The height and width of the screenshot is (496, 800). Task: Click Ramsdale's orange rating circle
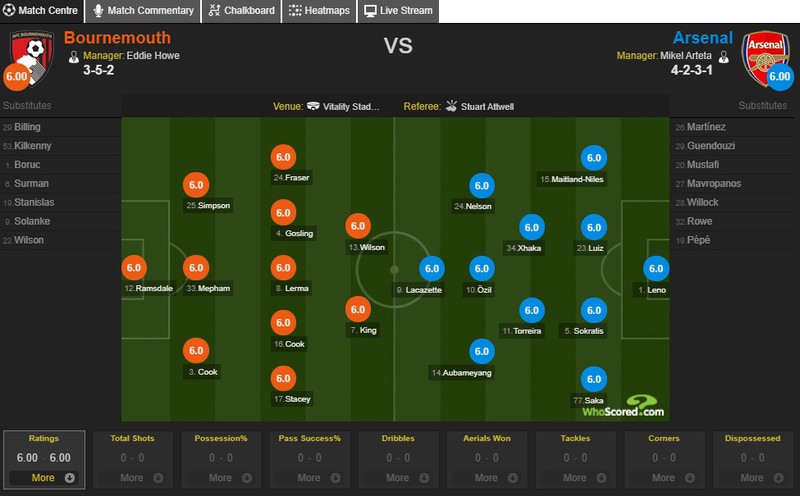coord(134,268)
